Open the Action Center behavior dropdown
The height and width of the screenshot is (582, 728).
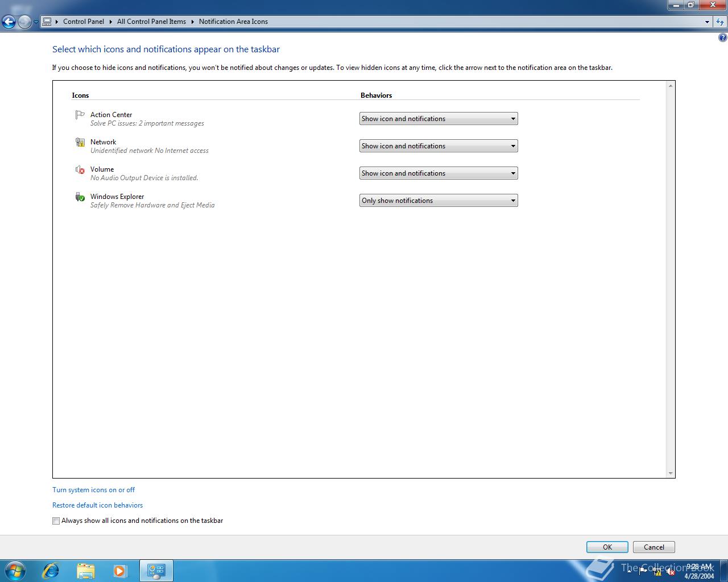click(x=439, y=119)
